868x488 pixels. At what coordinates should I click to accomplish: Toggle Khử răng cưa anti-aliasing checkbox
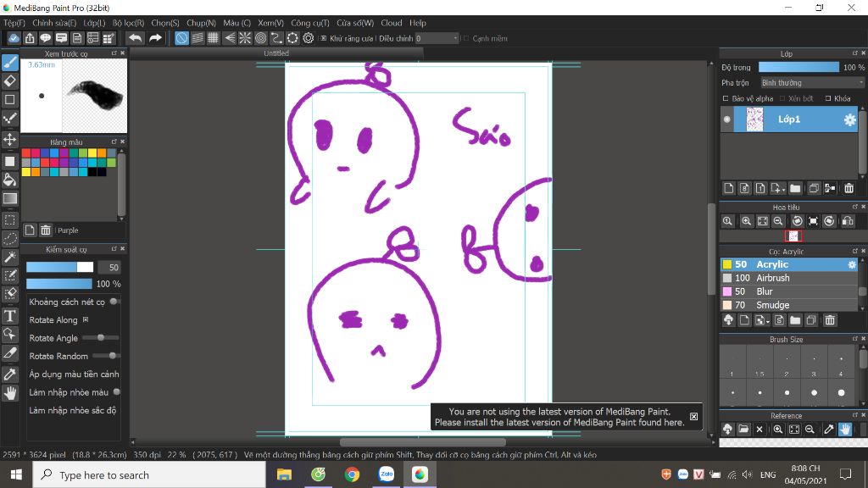(x=324, y=38)
